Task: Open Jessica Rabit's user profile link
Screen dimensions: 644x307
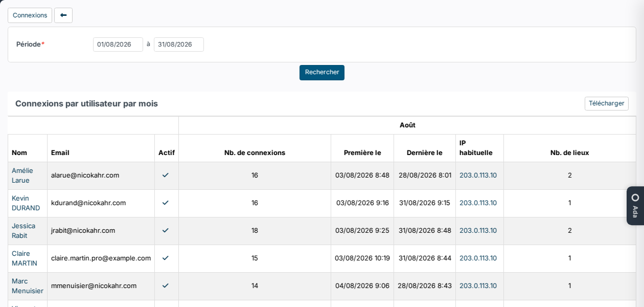Action: [24, 231]
